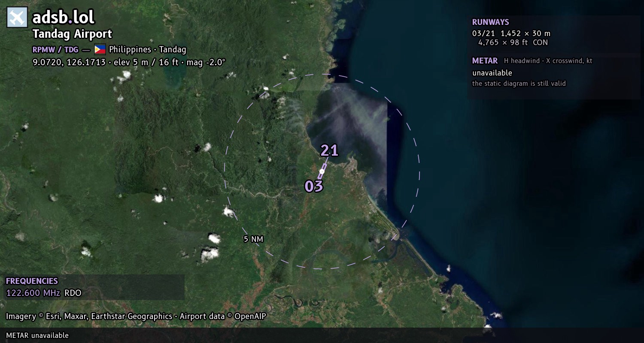Select the 122.600 MHz frequency value
This screenshot has width=644, height=343.
click(x=33, y=293)
